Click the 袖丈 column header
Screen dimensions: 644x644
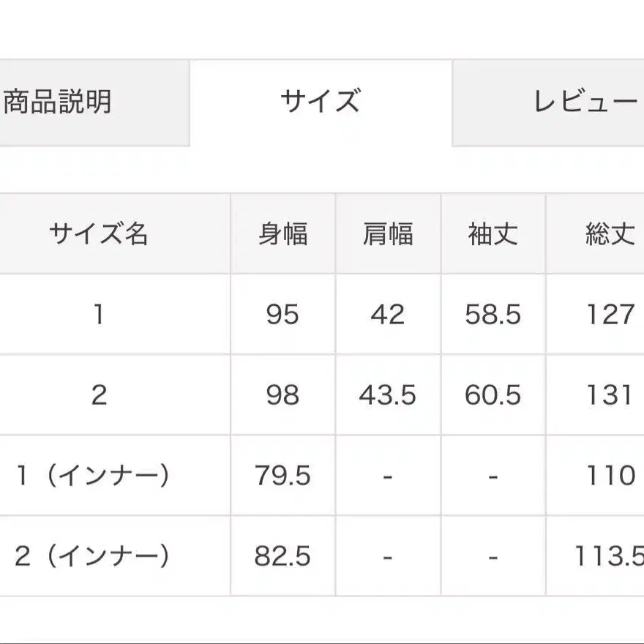coord(493,234)
